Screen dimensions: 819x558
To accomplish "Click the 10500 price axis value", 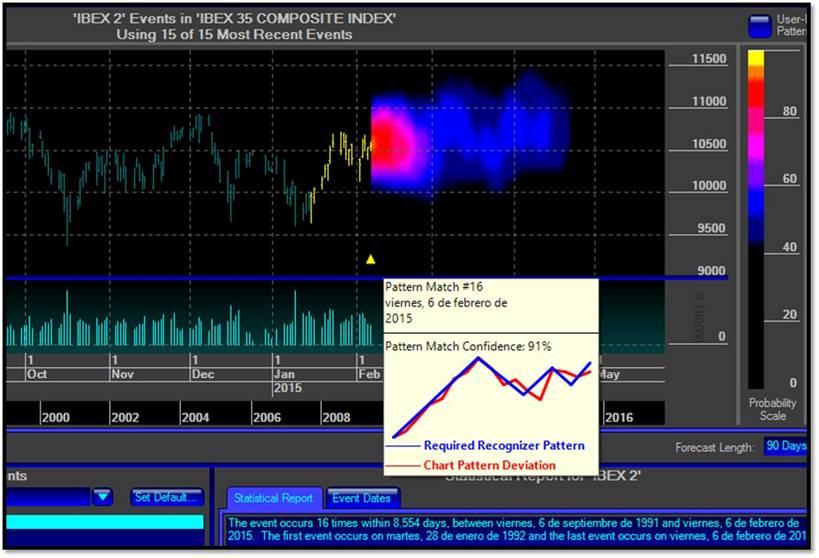I will (709, 144).
